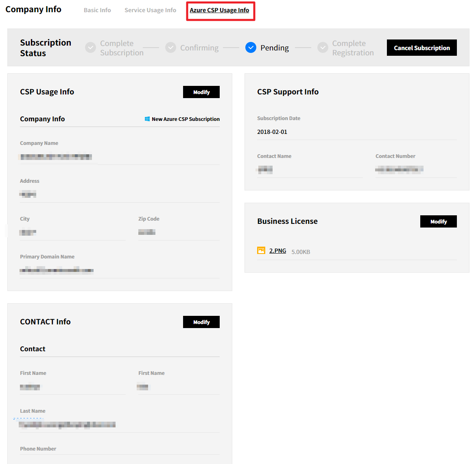Image resolution: width=476 pixels, height=464 pixels.
Task: Open the Basic Info tab
Action: tap(97, 10)
